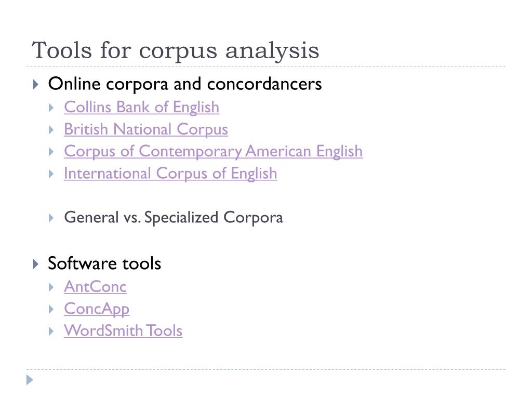
Task: Open the AntConc link
Action: 95,287
